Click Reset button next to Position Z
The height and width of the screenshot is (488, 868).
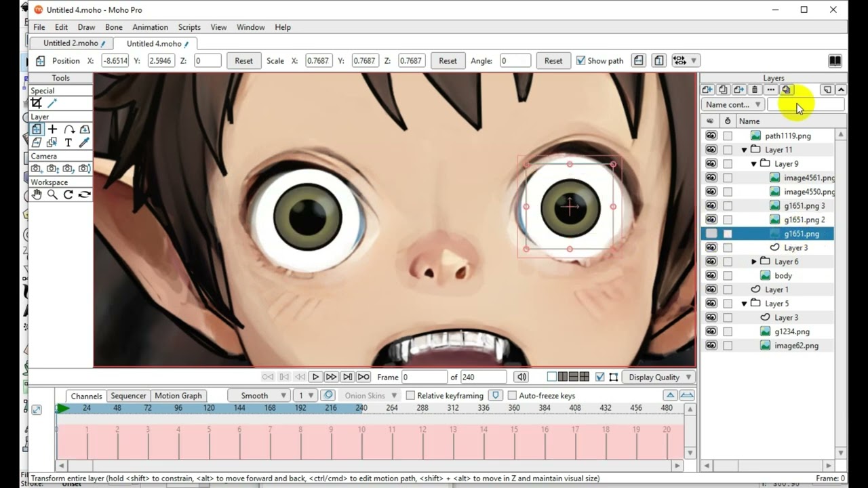(243, 60)
